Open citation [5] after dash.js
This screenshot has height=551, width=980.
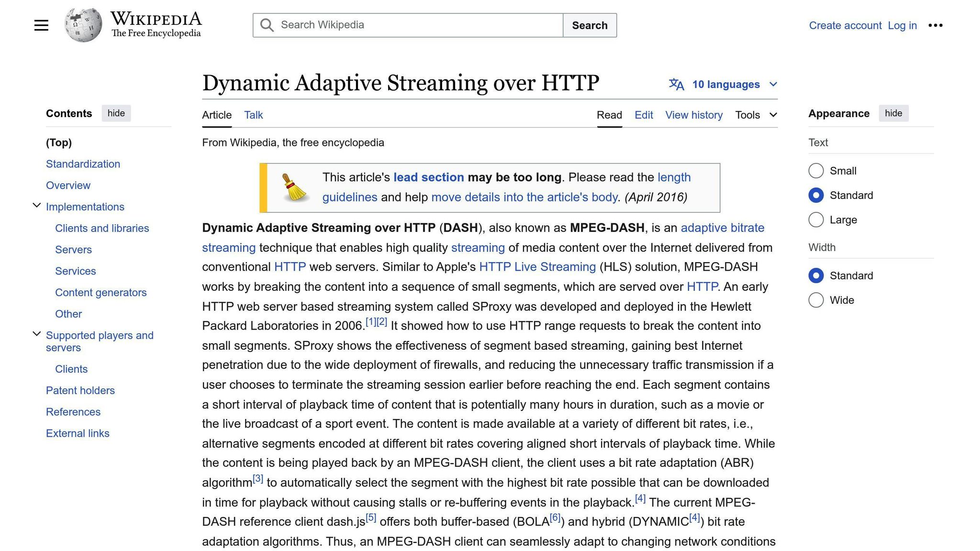pyautogui.click(x=371, y=518)
